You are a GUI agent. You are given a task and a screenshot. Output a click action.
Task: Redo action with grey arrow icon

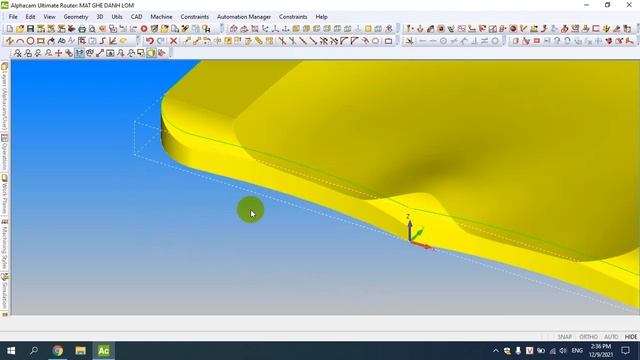tap(161, 41)
